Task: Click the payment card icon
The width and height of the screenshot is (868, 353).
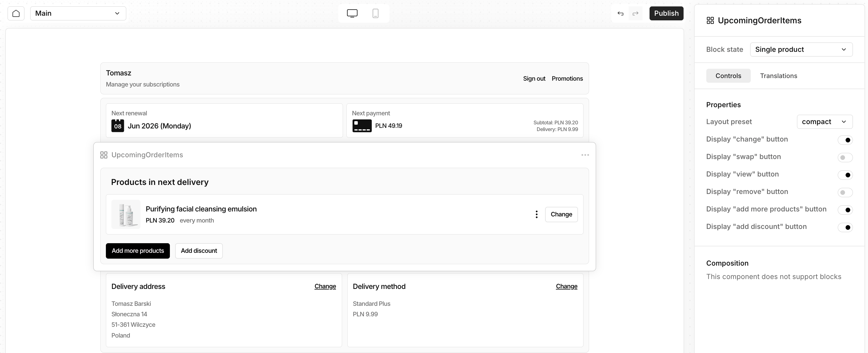Action: (362, 126)
